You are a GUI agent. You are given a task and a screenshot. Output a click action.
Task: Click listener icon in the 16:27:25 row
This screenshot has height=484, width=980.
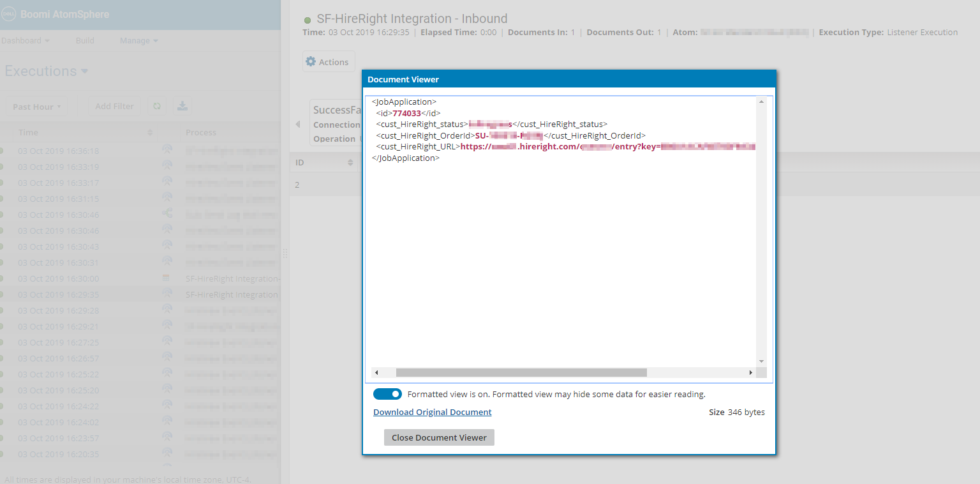tap(167, 342)
